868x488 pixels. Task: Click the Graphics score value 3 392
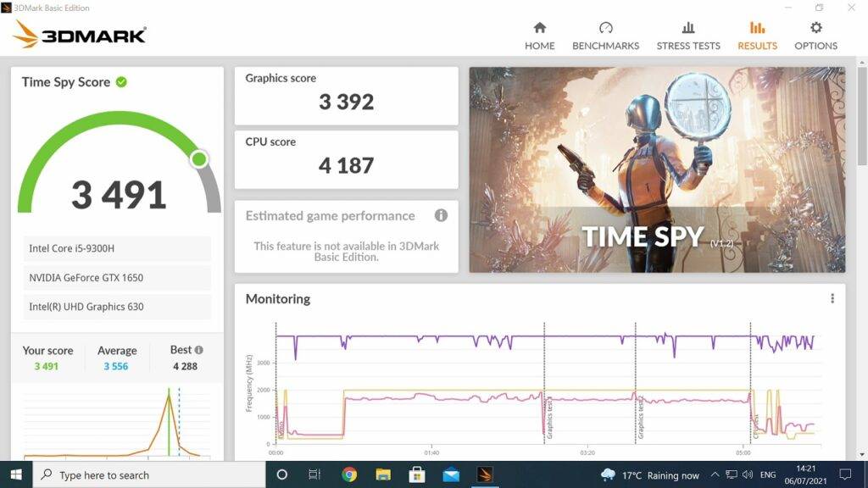[x=347, y=102]
